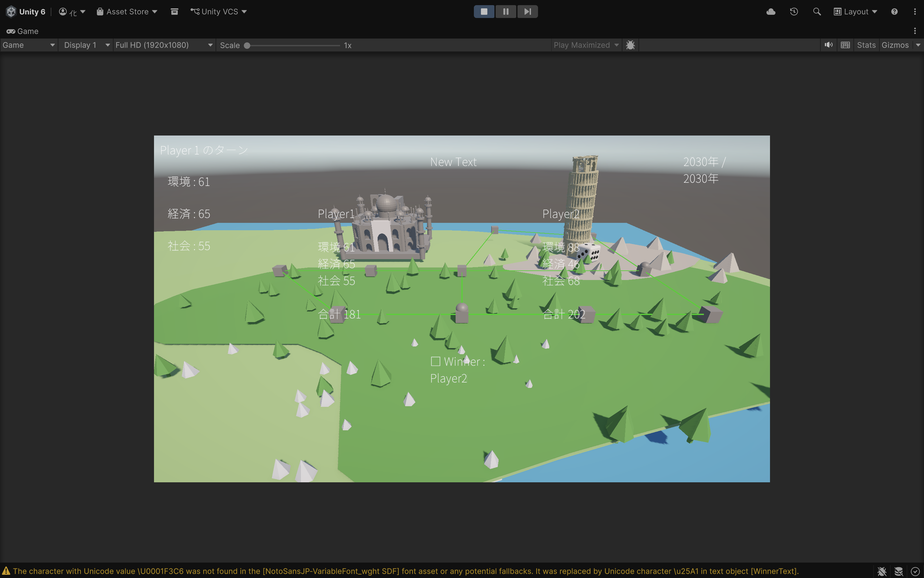Toggle the Gizmos button
Viewport: 924px width, 578px height.
[x=895, y=45]
